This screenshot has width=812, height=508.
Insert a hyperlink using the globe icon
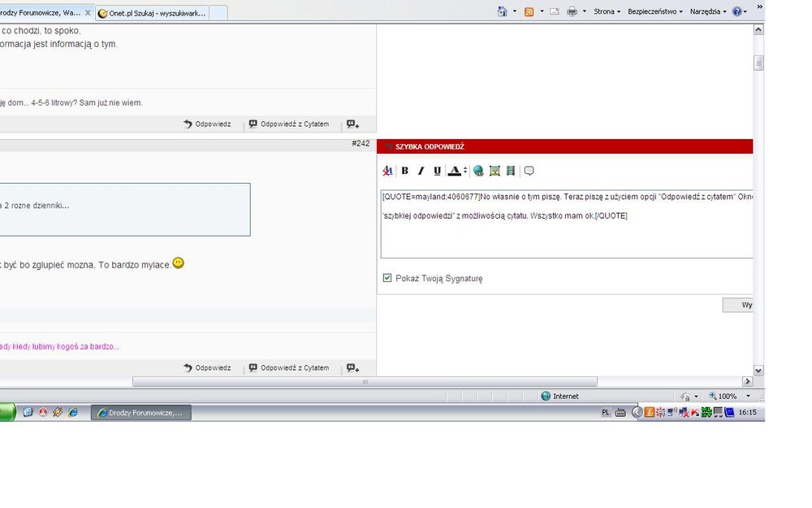[x=478, y=171]
